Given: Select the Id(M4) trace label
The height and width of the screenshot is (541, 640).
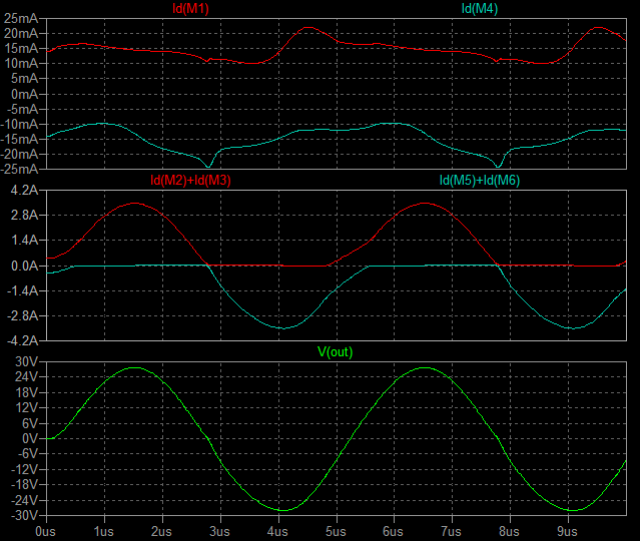Looking at the screenshot, I should click(x=479, y=8).
